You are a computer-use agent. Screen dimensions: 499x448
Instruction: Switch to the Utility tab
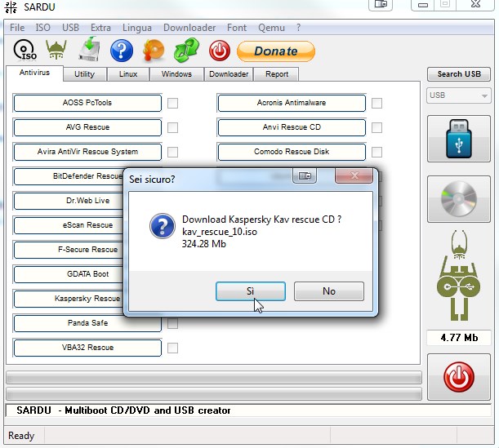coord(85,74)
